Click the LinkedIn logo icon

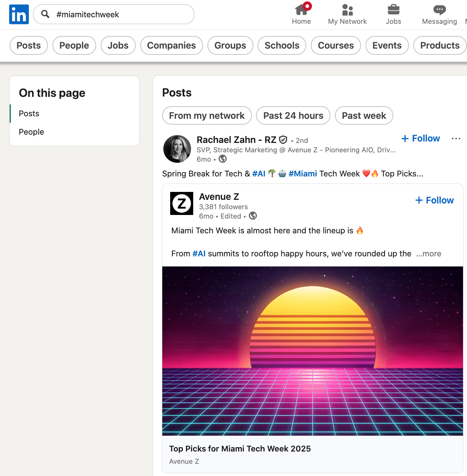pos(19,14)
